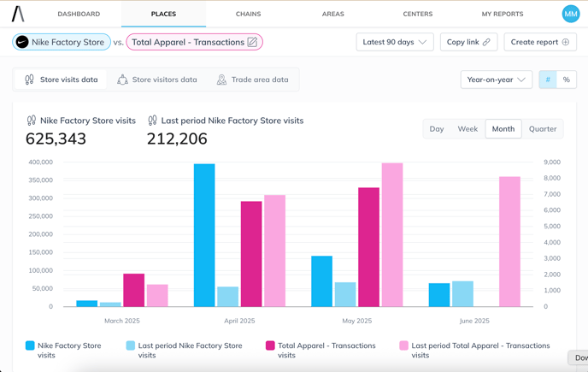
Task: Click the Nike Factory Store visits legend label
Action: coord(69,351)
